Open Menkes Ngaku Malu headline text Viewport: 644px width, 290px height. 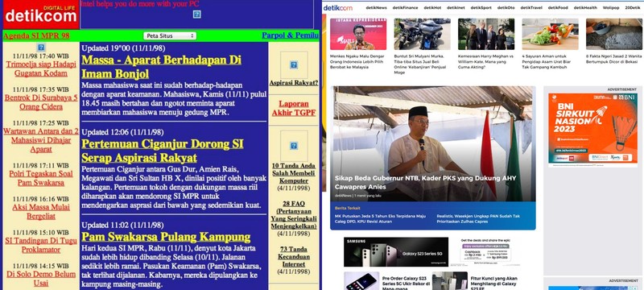coord(357,61)
